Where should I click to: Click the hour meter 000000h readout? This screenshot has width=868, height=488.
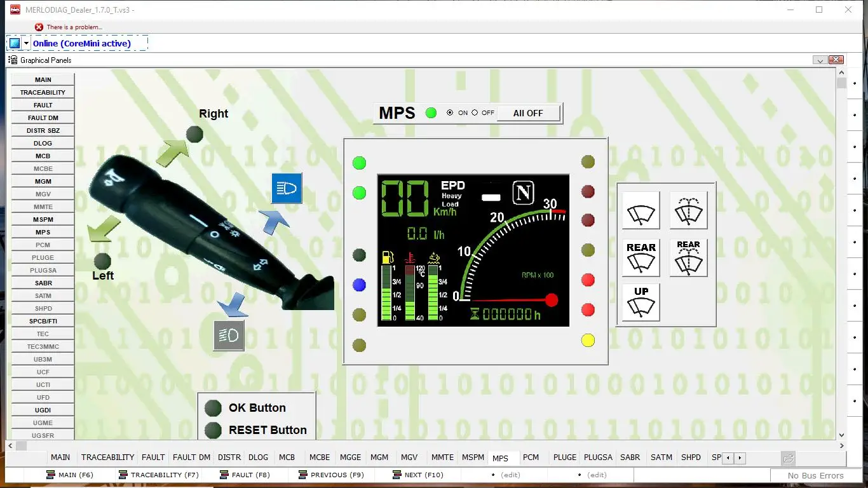[505, 314]
